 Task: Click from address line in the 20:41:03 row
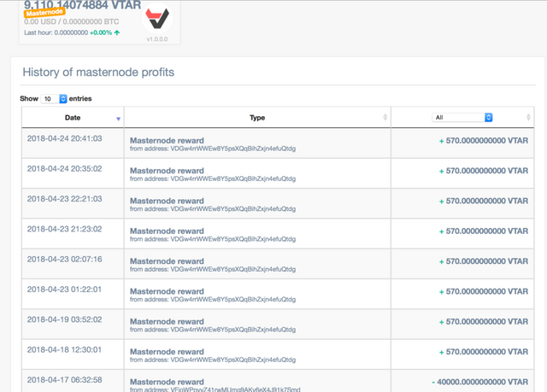[213, 149]
